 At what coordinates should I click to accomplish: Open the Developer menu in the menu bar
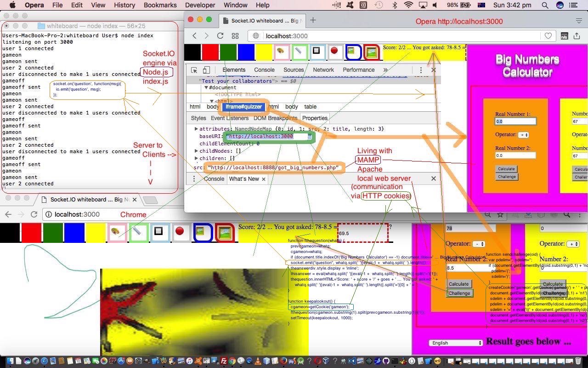click(199, 5)
